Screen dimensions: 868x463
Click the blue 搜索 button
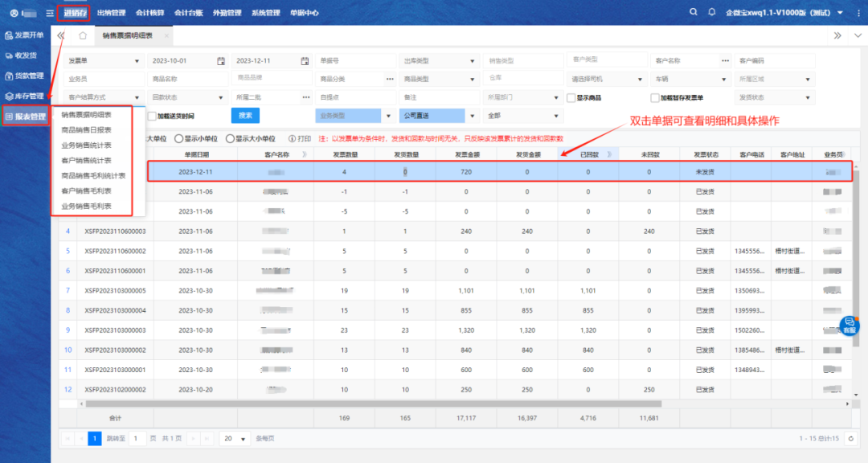click(x=245, y=116)
